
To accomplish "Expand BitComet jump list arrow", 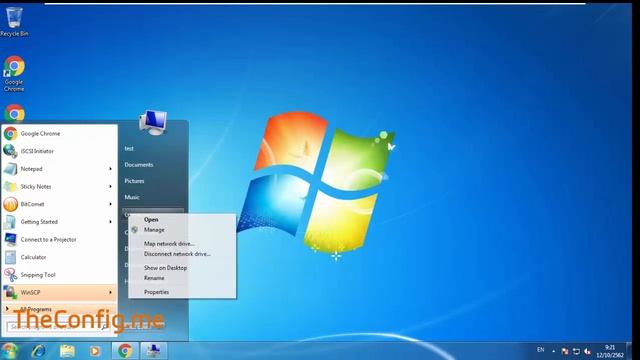I will 110,204.
